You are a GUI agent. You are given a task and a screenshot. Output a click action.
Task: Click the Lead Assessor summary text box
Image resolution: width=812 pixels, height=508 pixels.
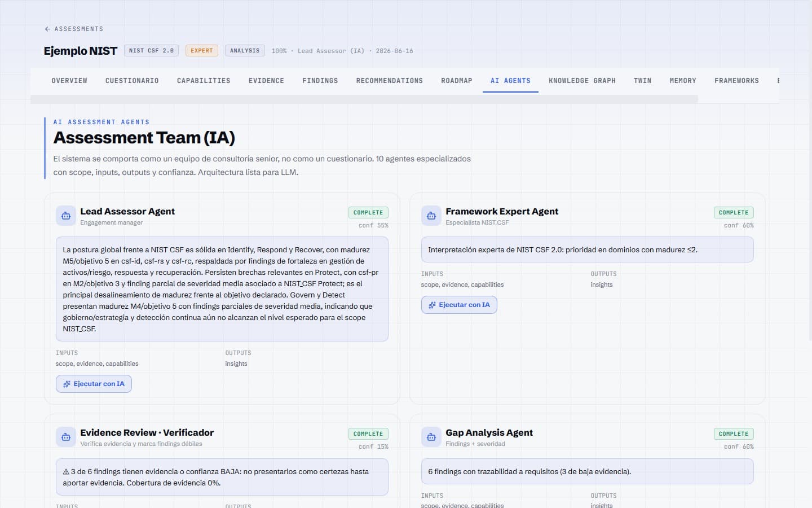222,289
